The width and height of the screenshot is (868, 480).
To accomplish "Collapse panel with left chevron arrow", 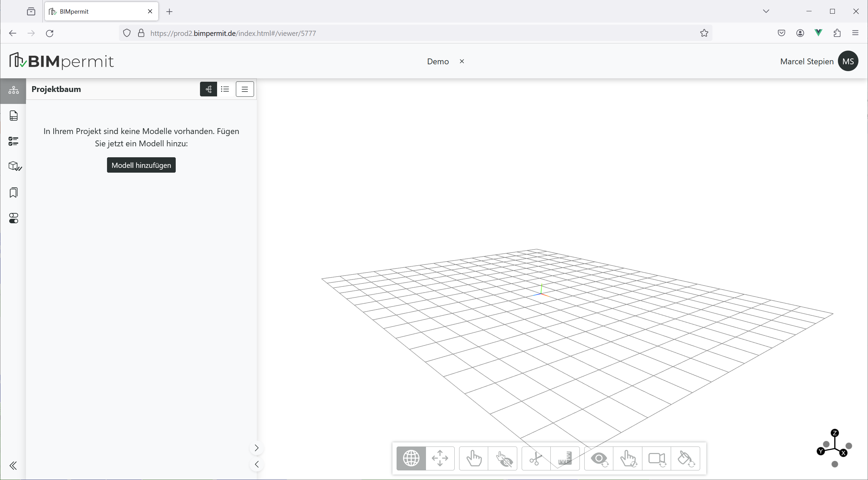I will point(257,464).
